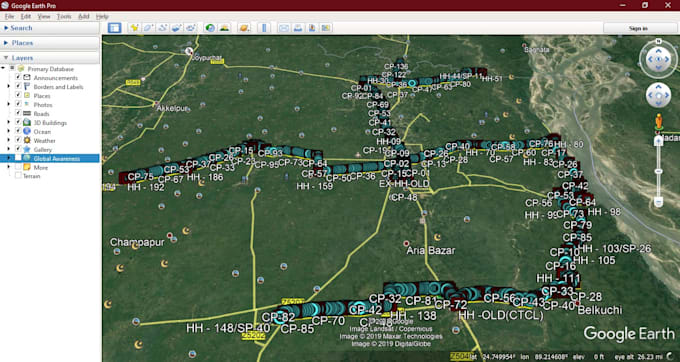Select the ruler measurement tool
Screen dimensions: 680x362
click(x=264, y=28)
